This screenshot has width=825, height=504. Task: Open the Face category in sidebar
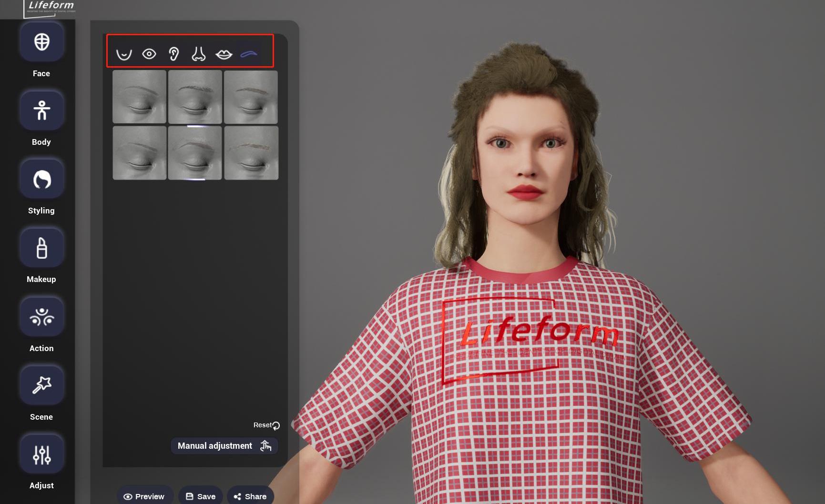pyautogui.click(x=42, y=42)
